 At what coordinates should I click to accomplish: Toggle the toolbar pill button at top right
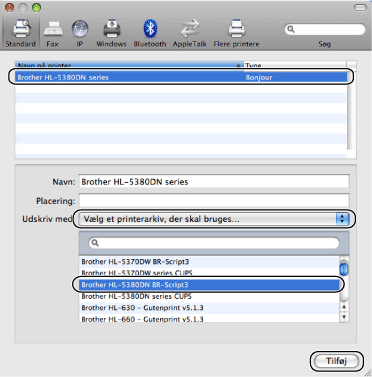tap(360, 7)
